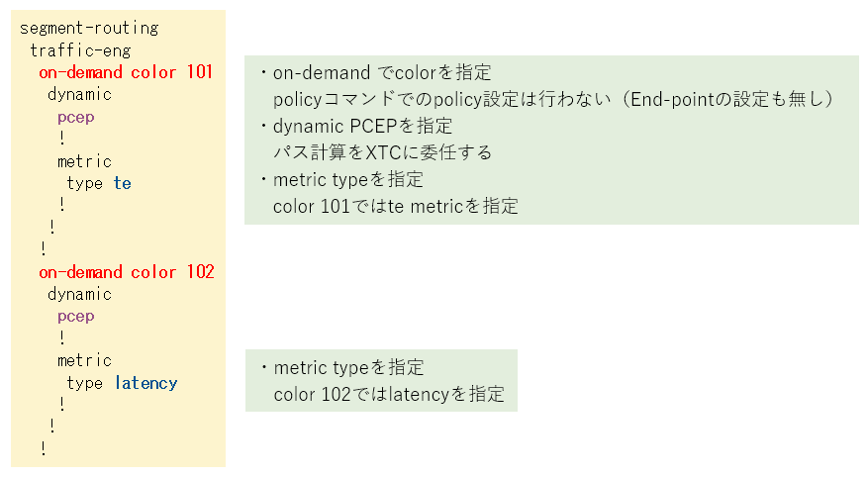Click 'color 102ではlatencyを指定' text
The image size is (868, 477).
point(389,395)
